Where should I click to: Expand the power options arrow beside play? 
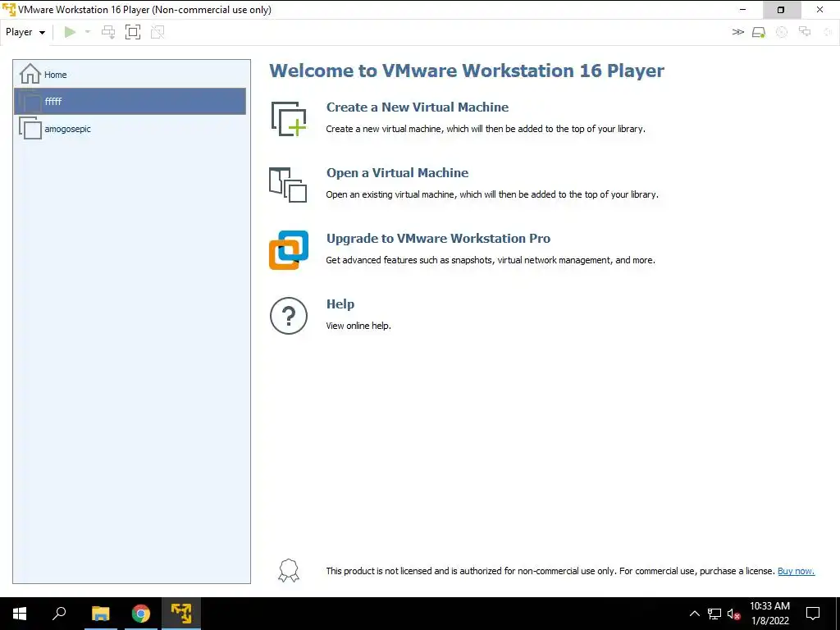click(88, 32)
